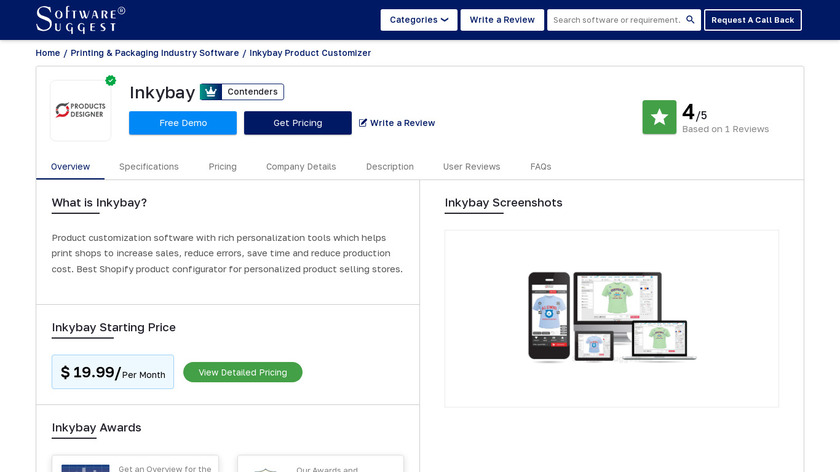The width and height of the screenshot is (840, 472).
Task: Click the green verified badge on the logo
Action: pyautogui.click(x=110, y=80)
